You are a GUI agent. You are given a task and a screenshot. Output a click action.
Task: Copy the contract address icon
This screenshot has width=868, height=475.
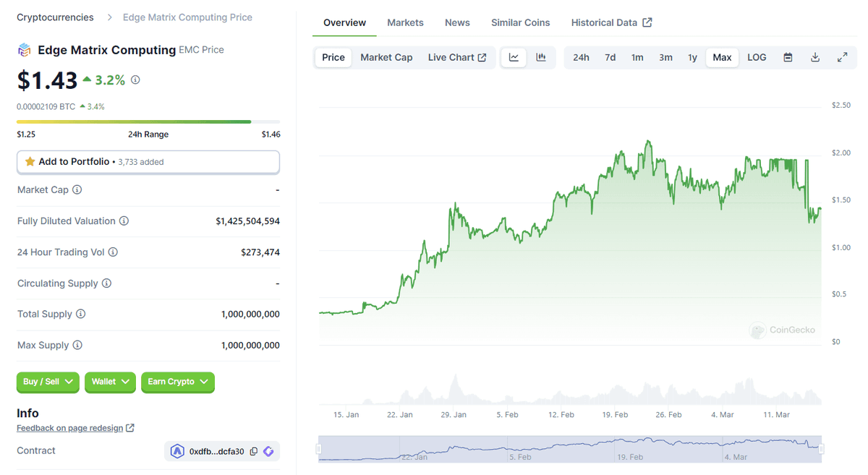[x=254, y=451]
